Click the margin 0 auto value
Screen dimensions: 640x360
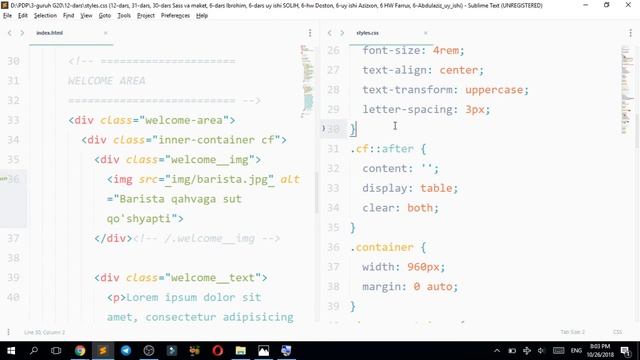(433, 287)
